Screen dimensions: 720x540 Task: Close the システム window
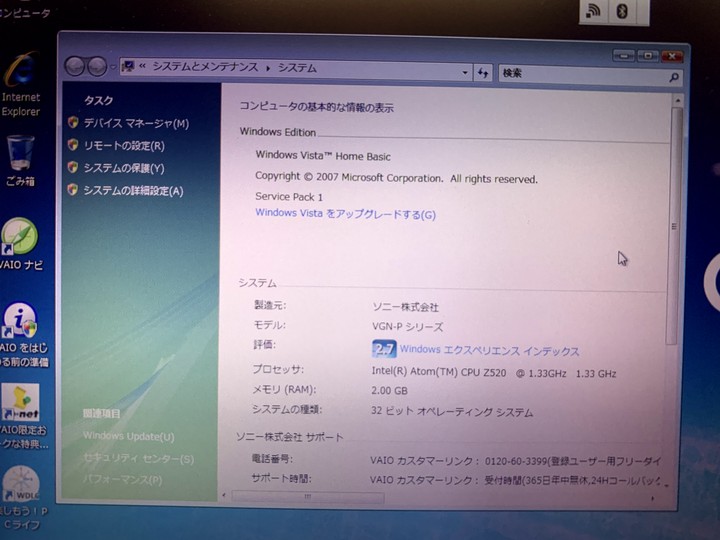coord(672,56)
